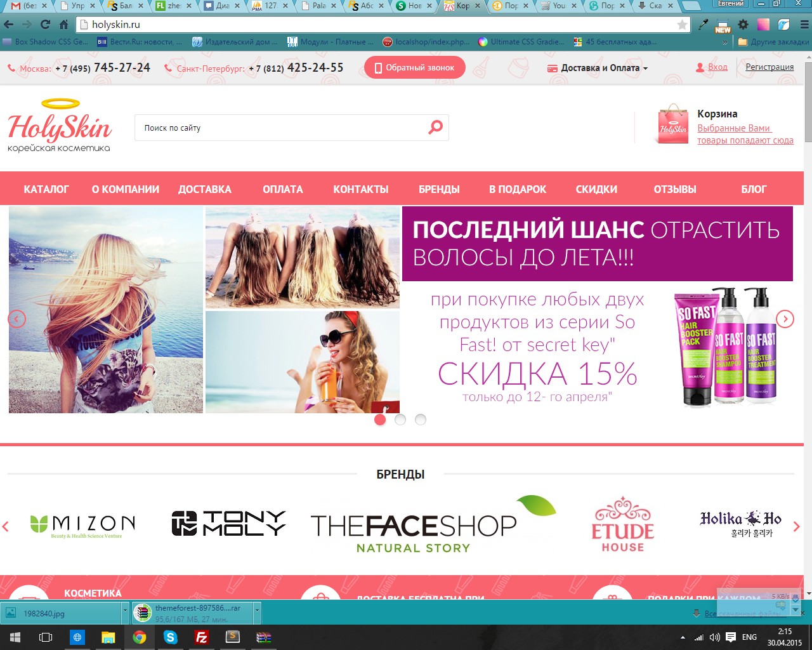Go to browser home page icon
The height and width of the screenshot is (650, 812).
pyautogui.click(x=63, y=25)
